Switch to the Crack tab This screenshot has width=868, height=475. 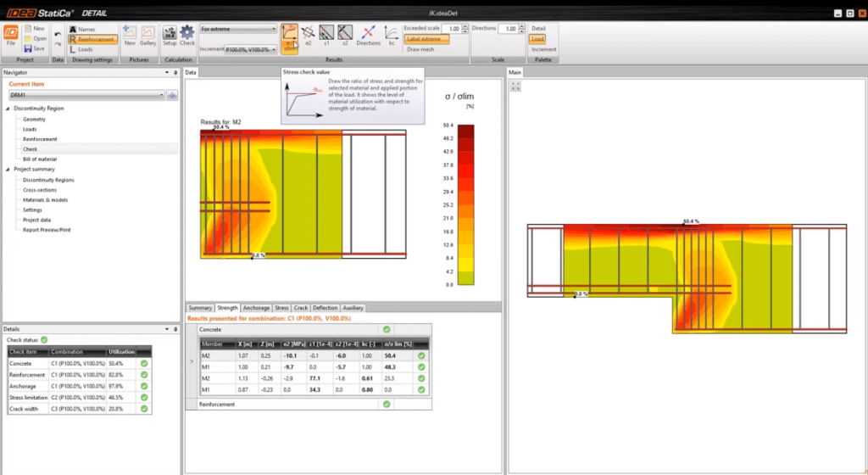[x=301, y=308]
